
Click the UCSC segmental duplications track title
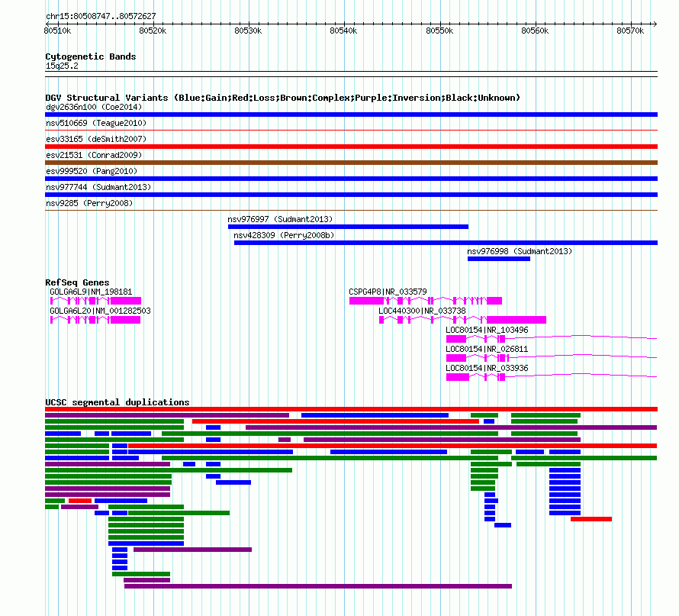click(117, 402)
